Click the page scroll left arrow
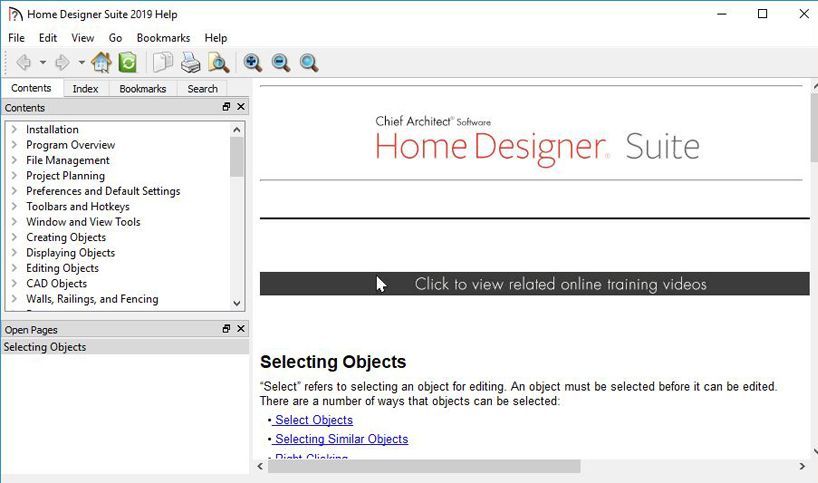The image size is (818, 483). coord(260,466)
